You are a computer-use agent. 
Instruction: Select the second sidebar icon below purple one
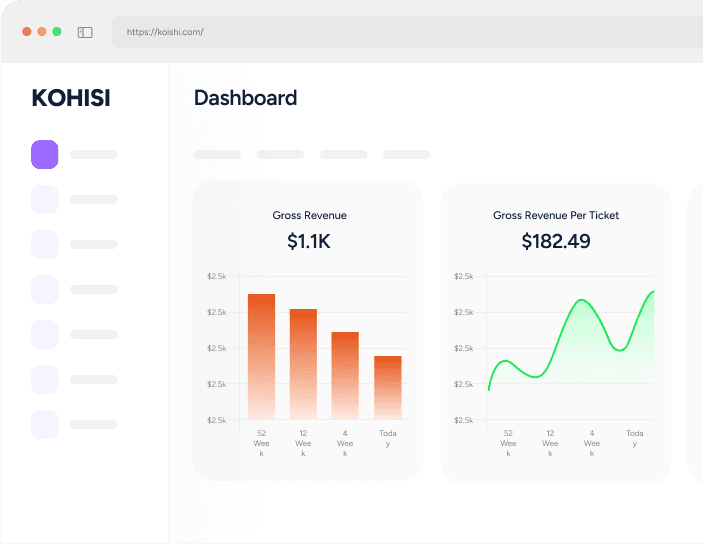45,200
